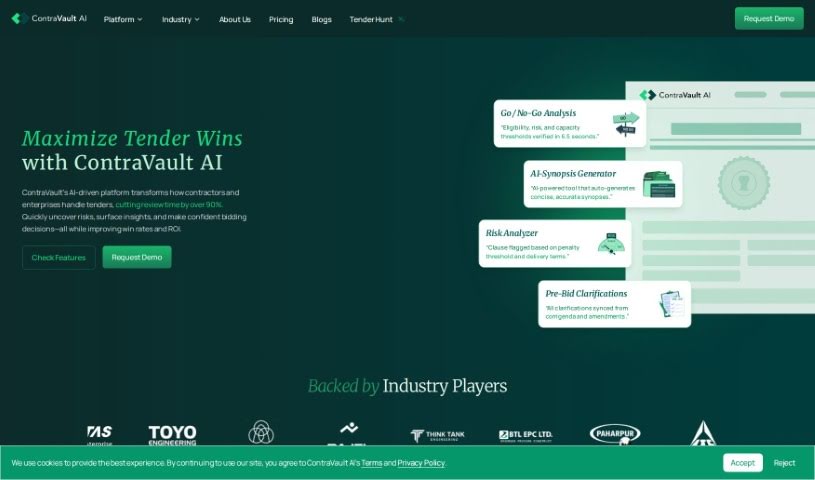Click the 'Maximize Tender Wins' headline
Viewport: 815px width, 480px height.
[x=132, y=138]
